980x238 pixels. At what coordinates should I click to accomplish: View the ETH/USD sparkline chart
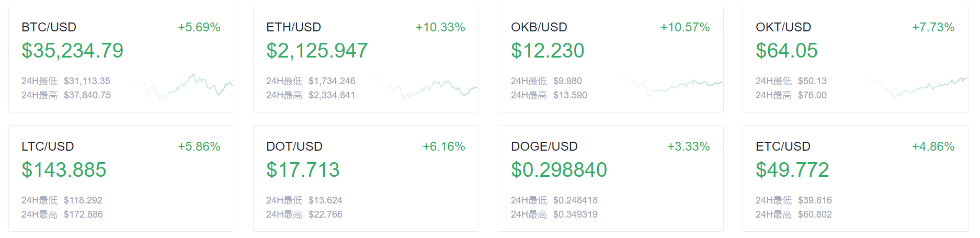[x=426, y=88]
